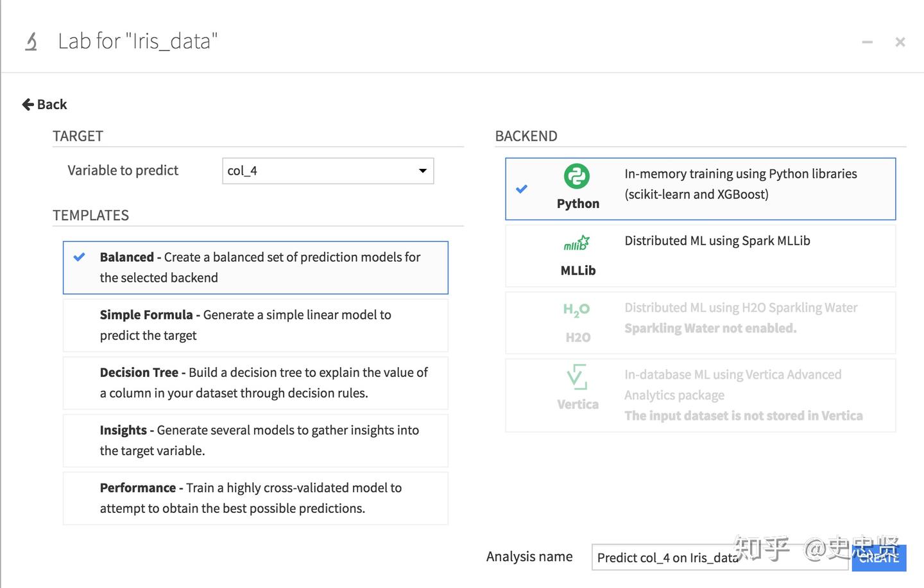This screenshot has height=588, width=924.
Task: Click the BACKEND section heading
Action: tap(526, 136)
